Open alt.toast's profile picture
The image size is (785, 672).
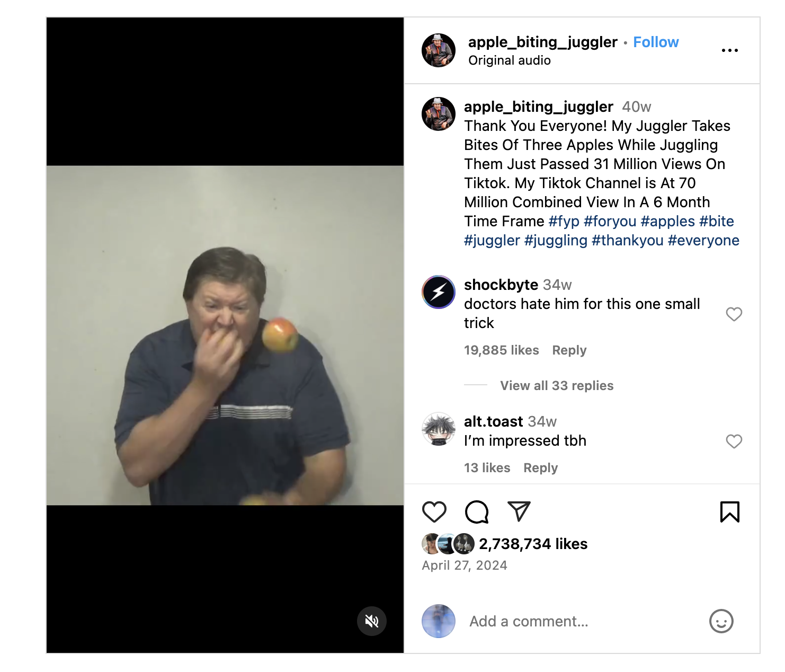(439, 429)
